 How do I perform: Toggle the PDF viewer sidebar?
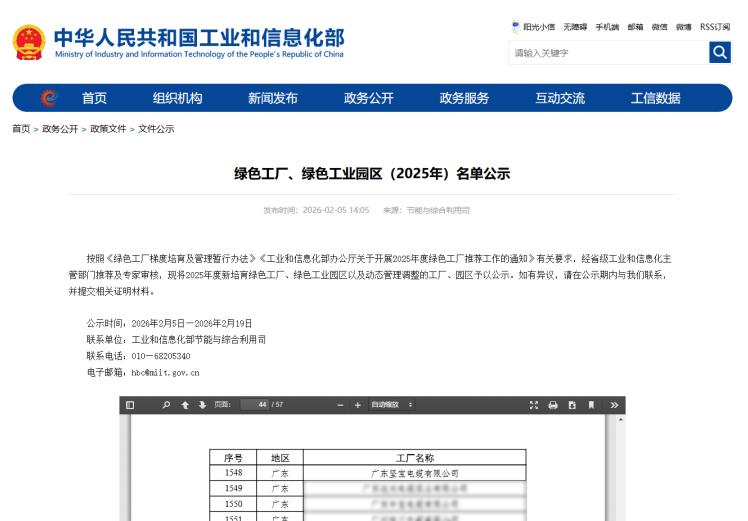click(x=130, y=405)
